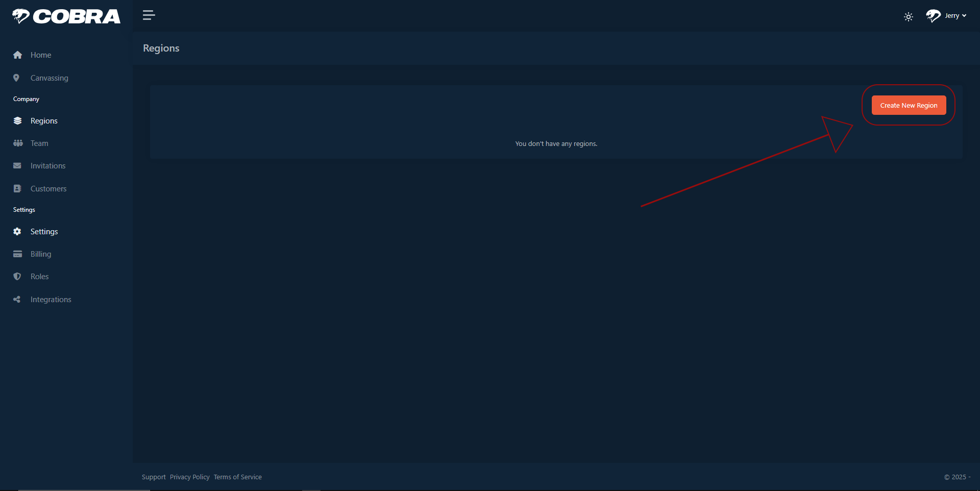
Task: Go to Home in sidebar
Action: point(41,55)
